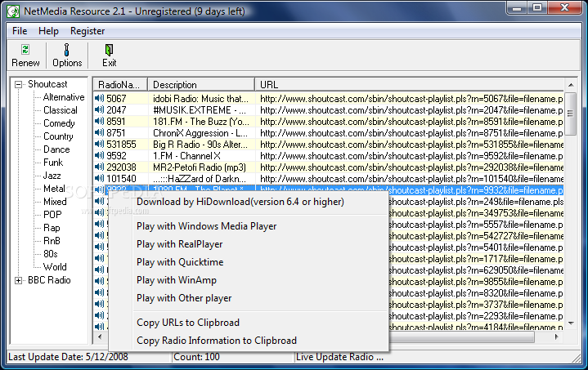Click 'Last Update Date: 5/12/2008' status text
The width and height of the screenshot is (588, 370).
[68, 357]
